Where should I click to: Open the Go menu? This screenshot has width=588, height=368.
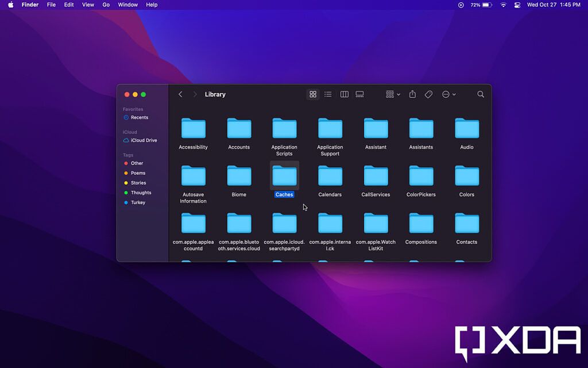click(x=106, y=5)
